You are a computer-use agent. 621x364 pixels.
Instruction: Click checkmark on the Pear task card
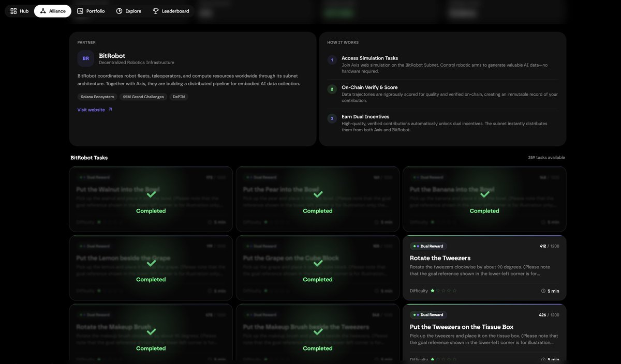point(318,194)
